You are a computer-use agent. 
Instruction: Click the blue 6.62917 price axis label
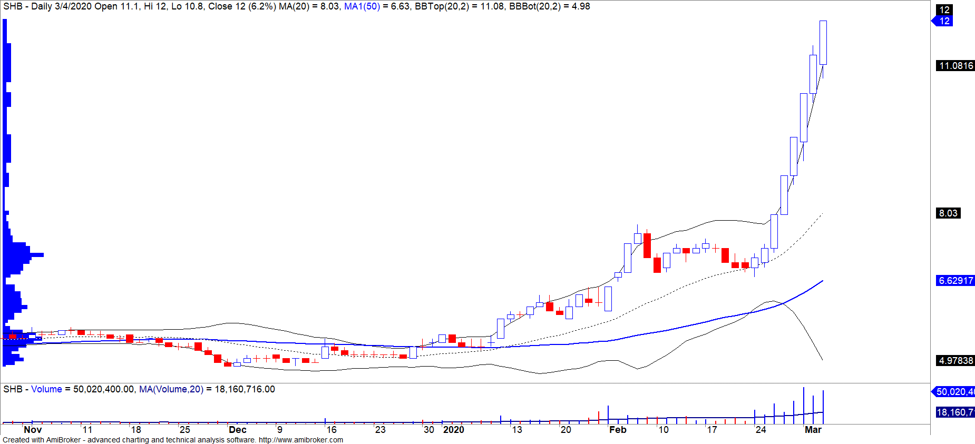[954, 282]
